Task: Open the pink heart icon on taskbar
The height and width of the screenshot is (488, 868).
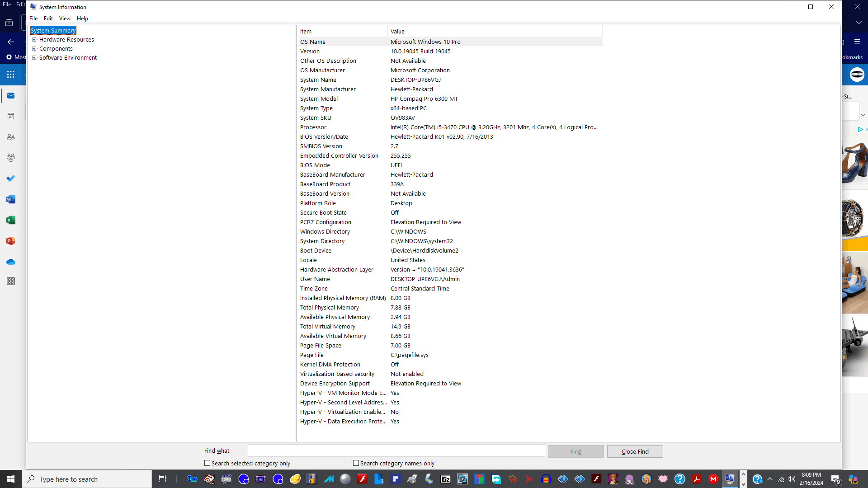Action: click(x=663, y=479)
